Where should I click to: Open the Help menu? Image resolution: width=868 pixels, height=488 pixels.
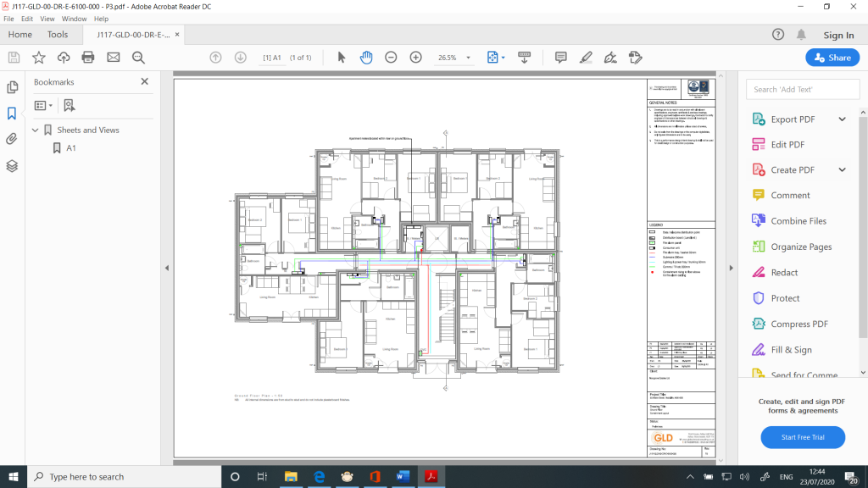[101, 19]
